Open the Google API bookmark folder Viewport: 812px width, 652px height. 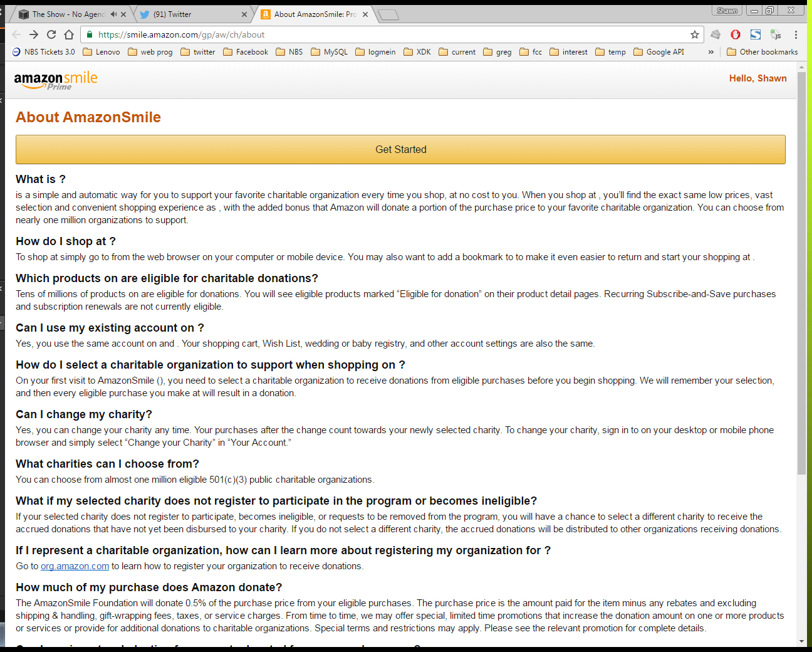point(659,52)
